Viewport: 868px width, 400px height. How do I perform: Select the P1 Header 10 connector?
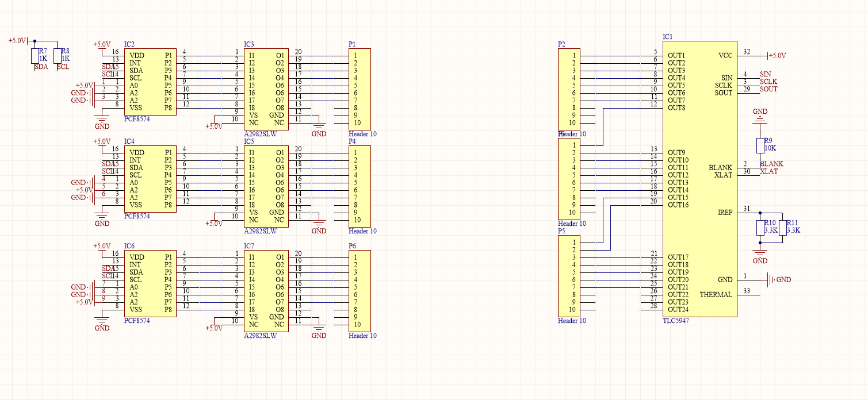(360, 89)
